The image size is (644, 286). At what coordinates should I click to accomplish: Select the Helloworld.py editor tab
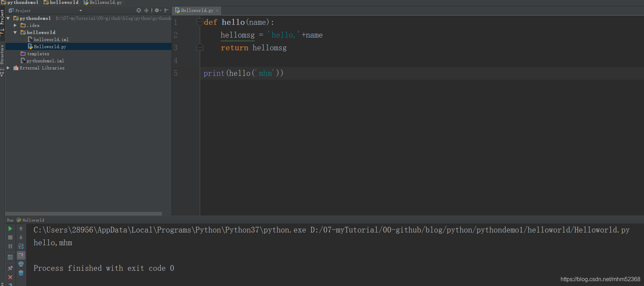[x=197, y=11]
